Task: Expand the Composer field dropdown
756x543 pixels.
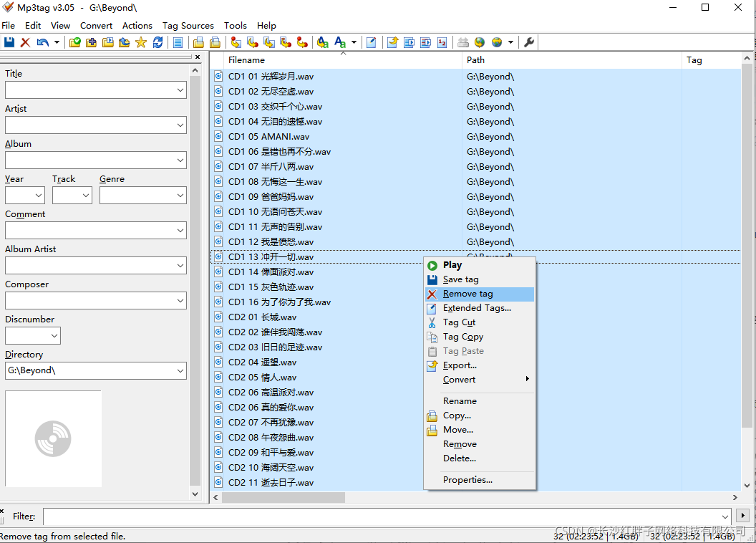Action: (180, 301)
